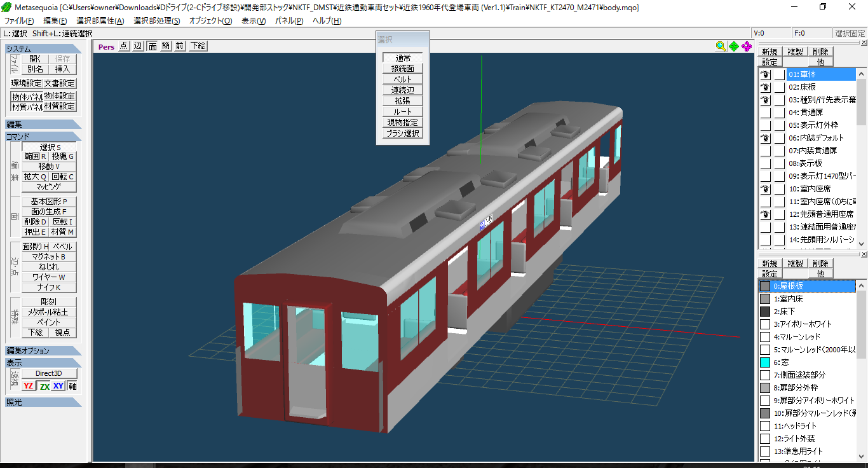Click the 材質パネル button

[x=27, y=106]
